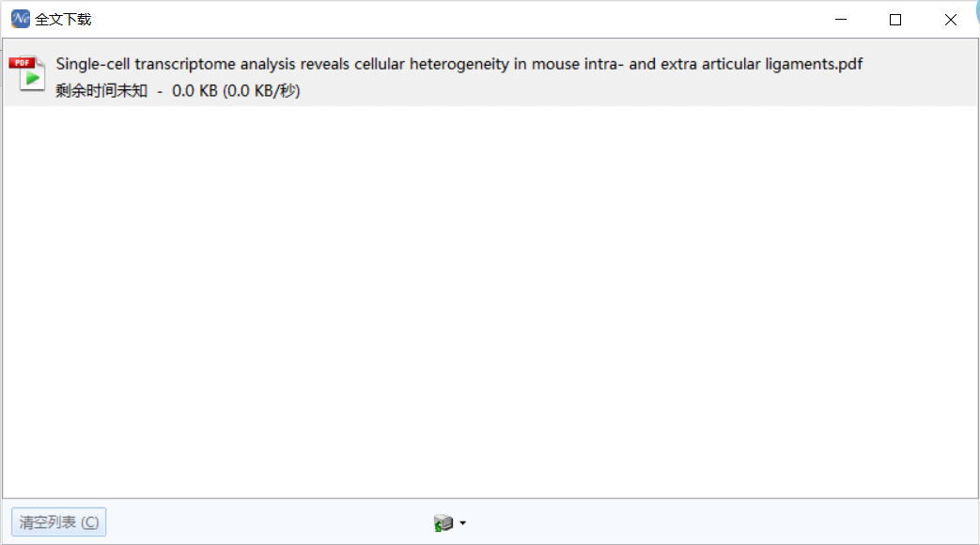The width and height of the screenshot is (980, 545).
Task: Click the 剩余时间未知 status text
Action: click(101, 90)
